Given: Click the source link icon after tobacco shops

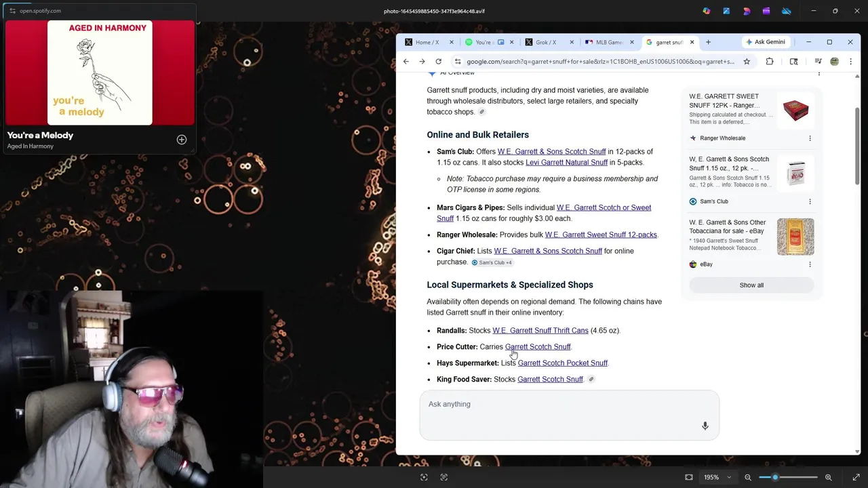Looking at the screenshot, I should pos(482,112).
